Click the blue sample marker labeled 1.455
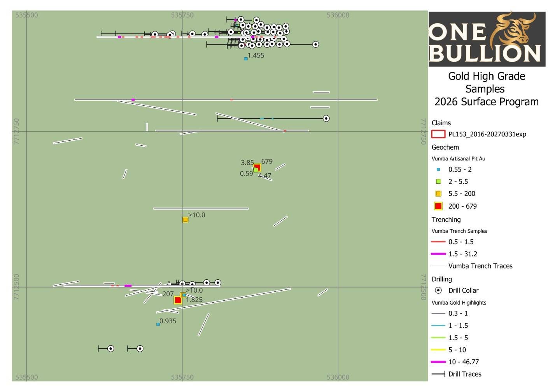The height and width of the screenshot is (392, 555). click(x=246, y=59)
